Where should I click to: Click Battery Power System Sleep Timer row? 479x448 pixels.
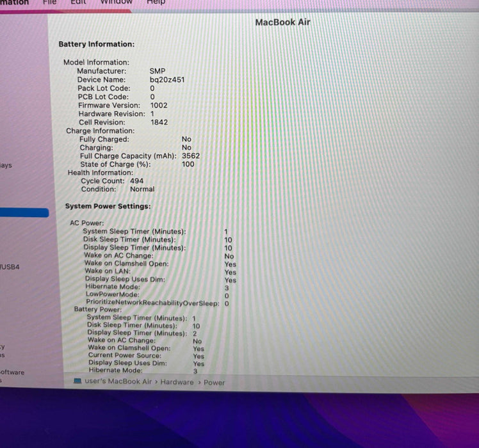tap(141, 318)
